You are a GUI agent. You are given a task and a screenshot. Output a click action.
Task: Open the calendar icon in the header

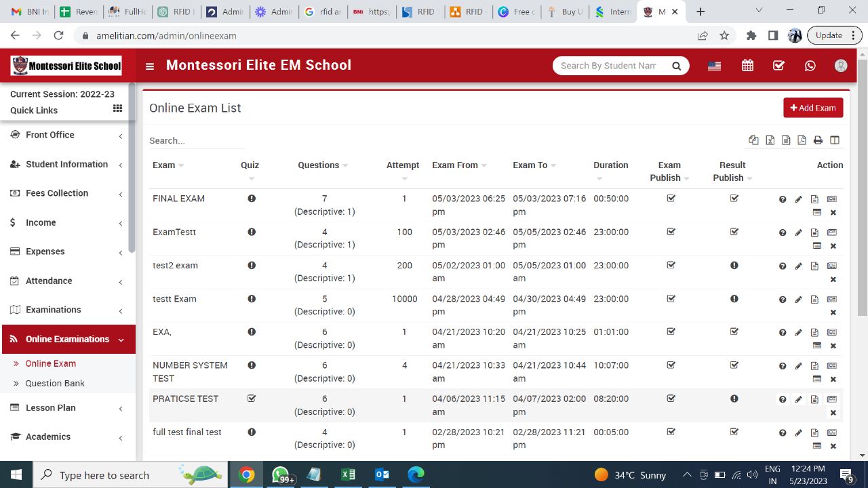point(747,66)
